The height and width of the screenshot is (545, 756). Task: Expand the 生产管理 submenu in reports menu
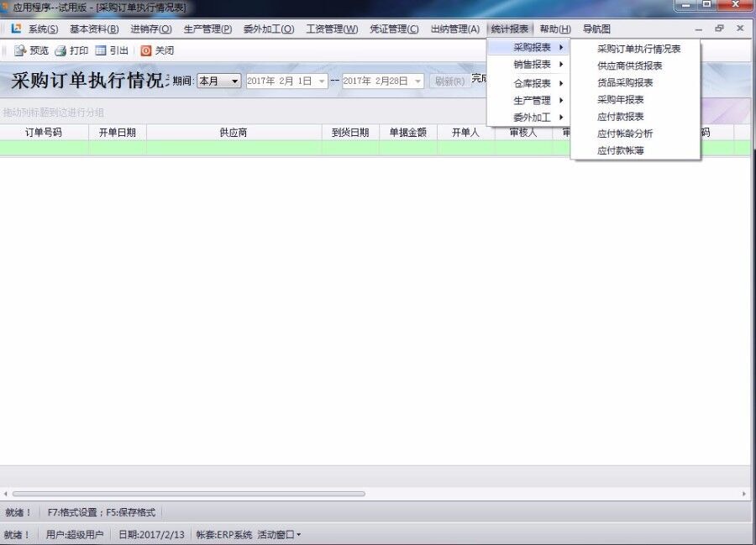tap(529, 100)
